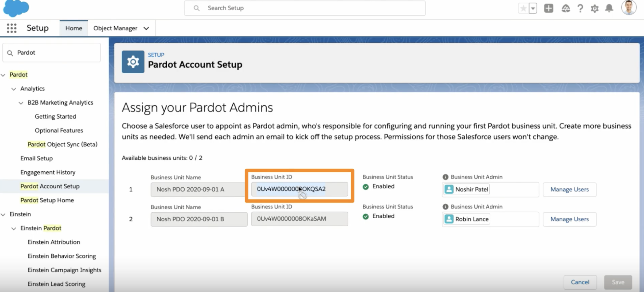Click the Pardot Account Setup gear icon

click(133, 62)
